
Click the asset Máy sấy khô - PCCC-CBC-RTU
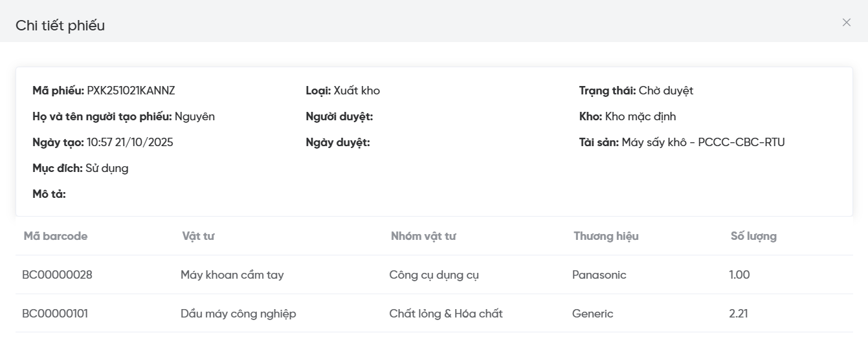click(x=703, y=142)
